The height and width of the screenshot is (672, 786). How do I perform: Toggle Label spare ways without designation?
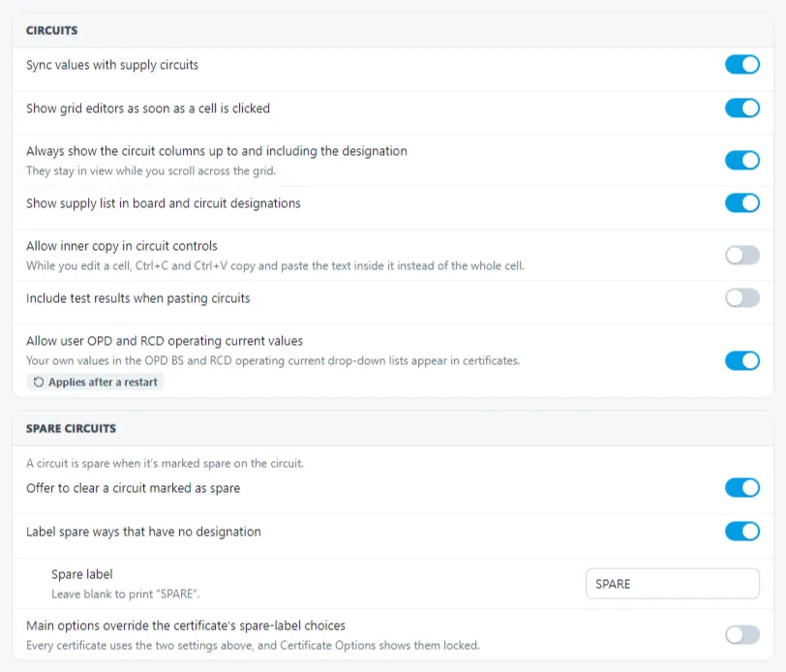tap(741, 531)
